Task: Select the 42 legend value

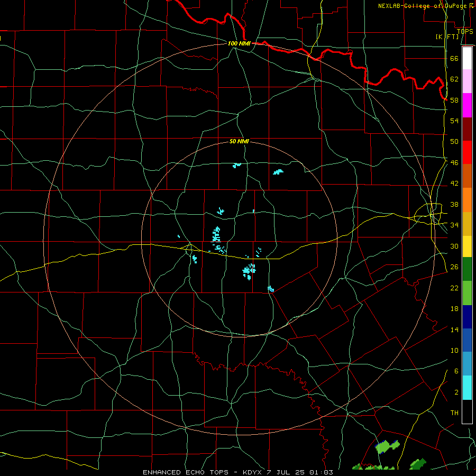Action: point(454,184)
